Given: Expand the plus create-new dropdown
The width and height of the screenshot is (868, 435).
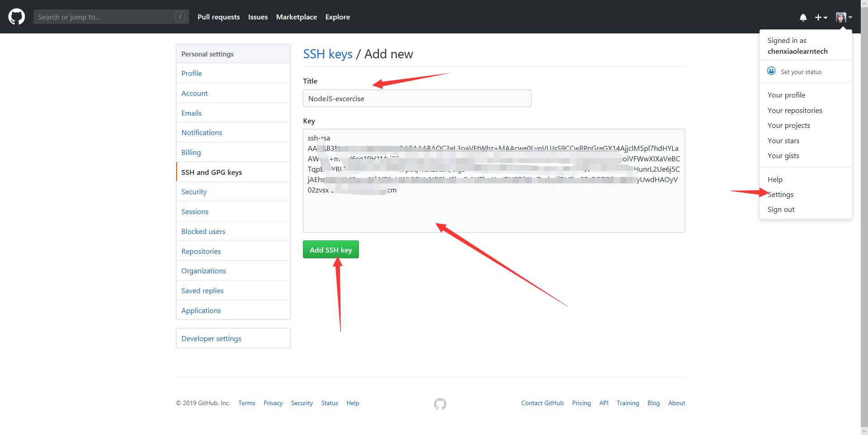Looking at the screenshot, I should point(821,17).
